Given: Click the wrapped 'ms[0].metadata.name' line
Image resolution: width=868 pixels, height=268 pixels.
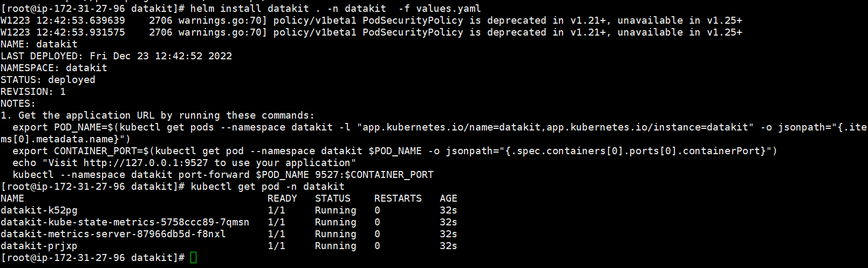Looking at the screenshot, I should (x=65, y=139).
